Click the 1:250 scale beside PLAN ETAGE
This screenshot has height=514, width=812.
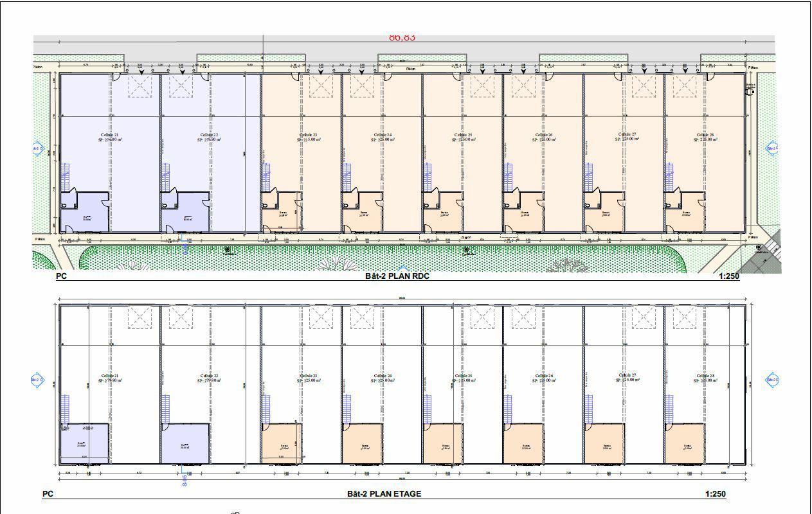tap(716, 494)
